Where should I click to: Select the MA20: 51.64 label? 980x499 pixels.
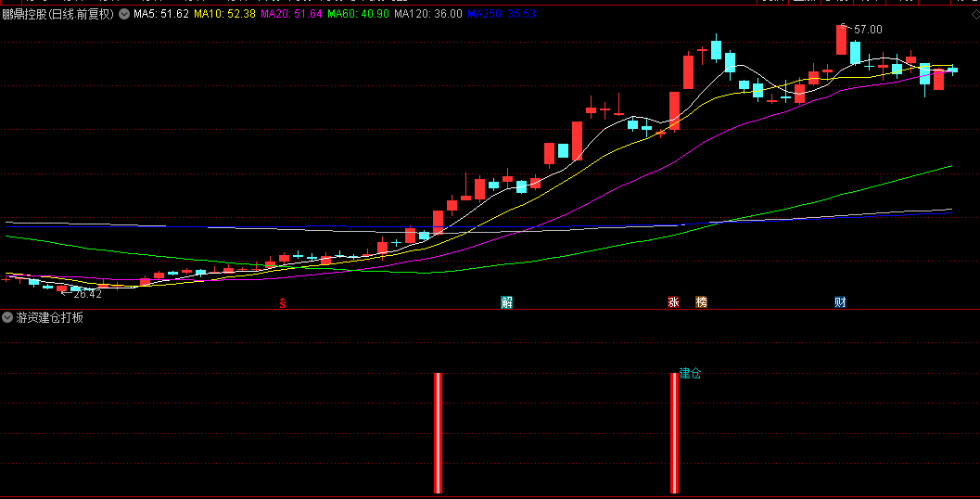(x=291, y=14)
